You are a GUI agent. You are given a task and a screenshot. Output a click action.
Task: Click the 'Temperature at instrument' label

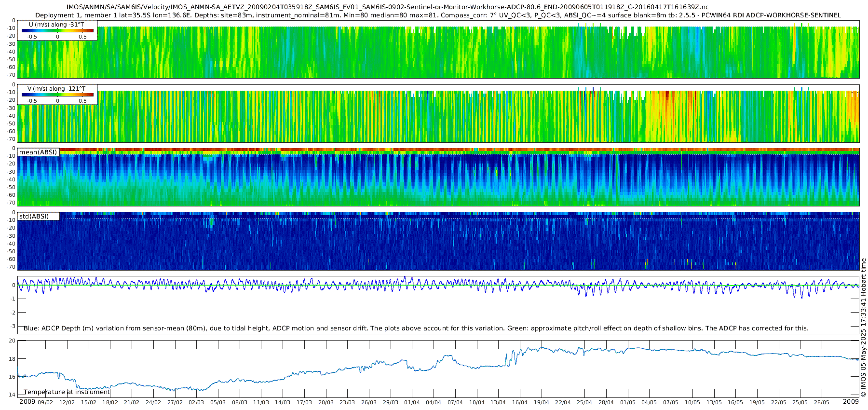pyautogui.click(x=67, y=392)
